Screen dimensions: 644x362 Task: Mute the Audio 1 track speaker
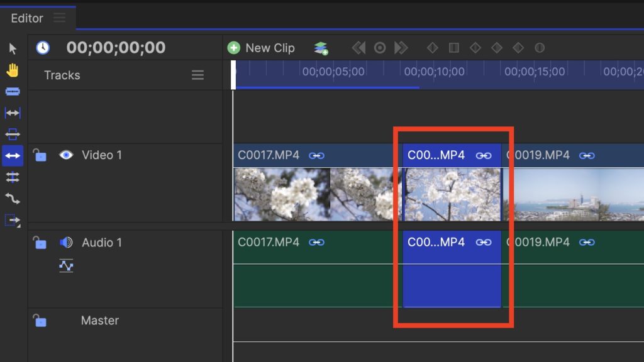pyautogui.click(x=66, y=243)
